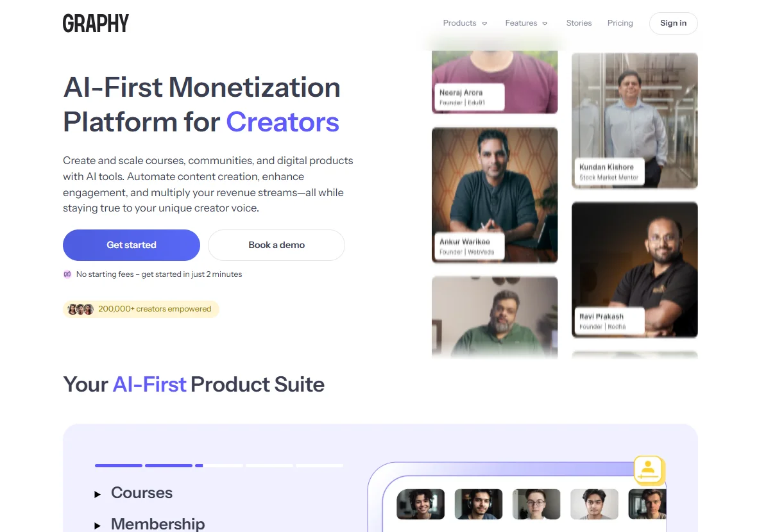
Task: Click the Get started button
Action: click(132, 245)
